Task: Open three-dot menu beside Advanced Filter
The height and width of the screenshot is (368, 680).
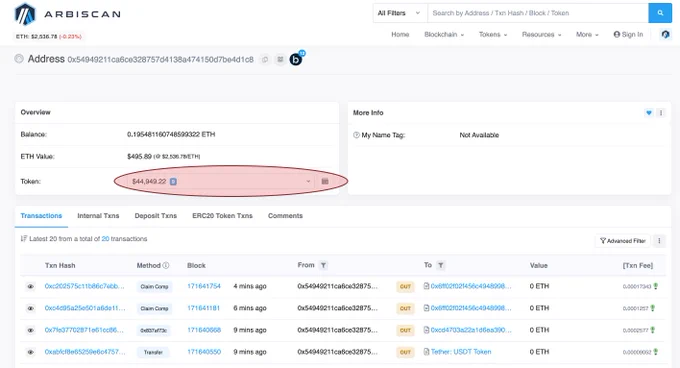Action: (659, 241)
